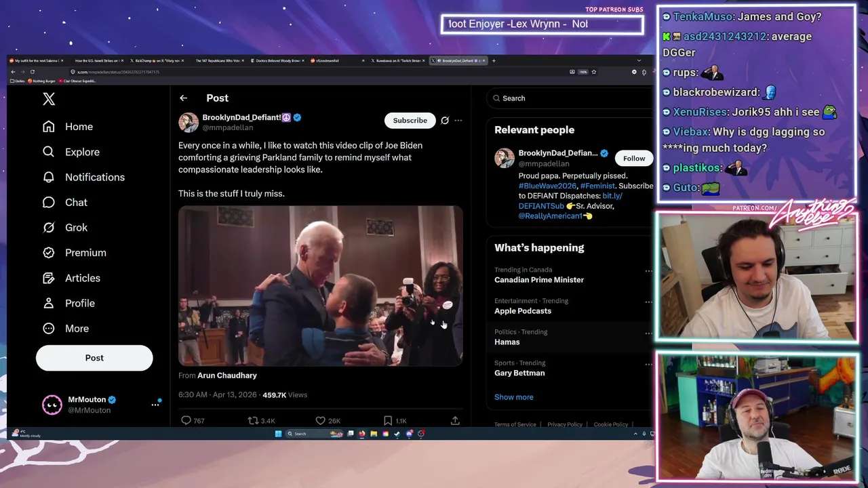Open Gary Bettman trending topic
The image size is (868, 488).
(x=519, y=373)
